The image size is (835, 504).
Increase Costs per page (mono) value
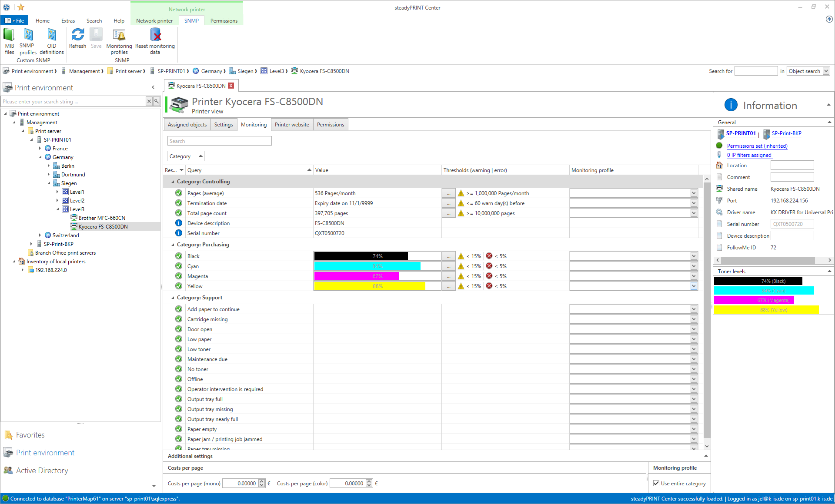point(261,481)
